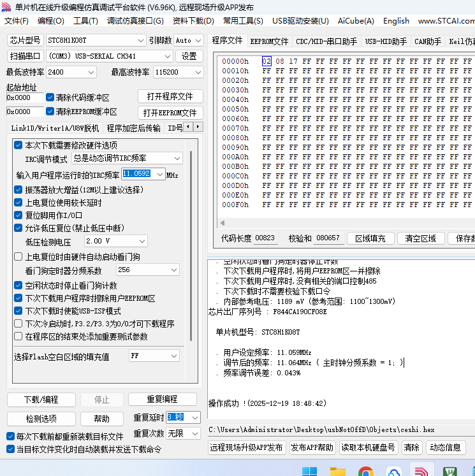Image resolution: width=475 pixels, height=476 pixels.
Task: Open the 引脚数 Auto dropdown
Action: pos(189,40)
